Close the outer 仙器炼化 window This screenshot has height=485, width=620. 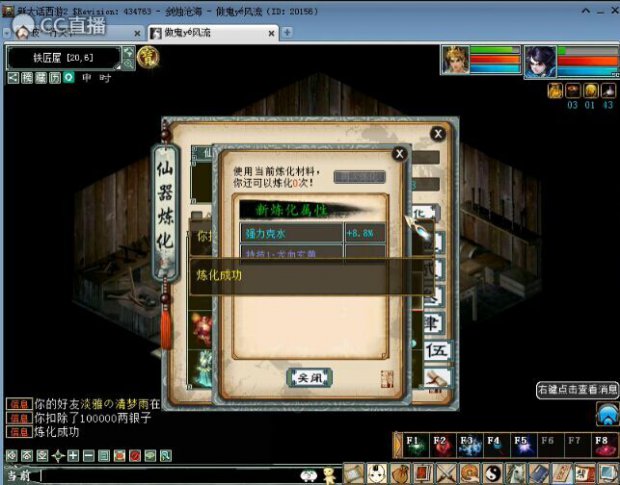437,134
